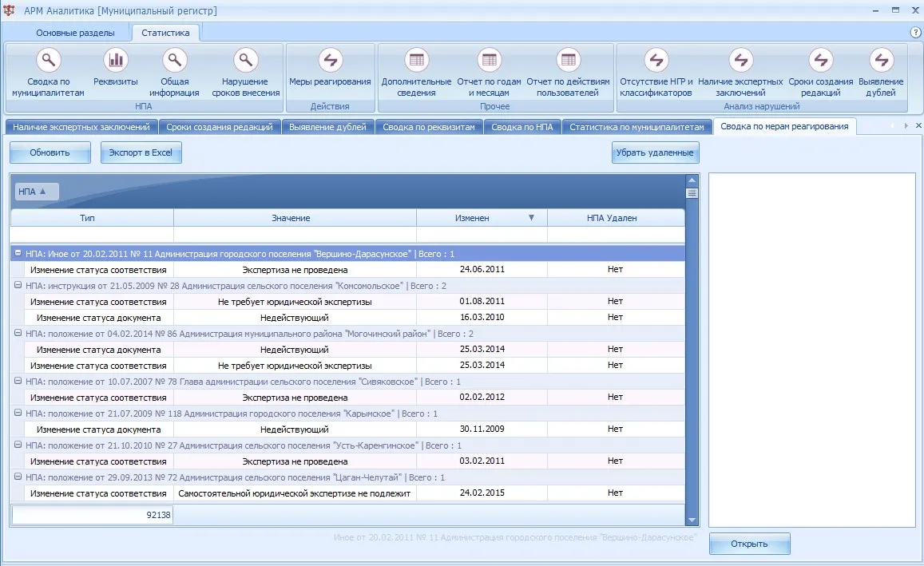Select date cell 30.11.2009

[x=482, y=429]
